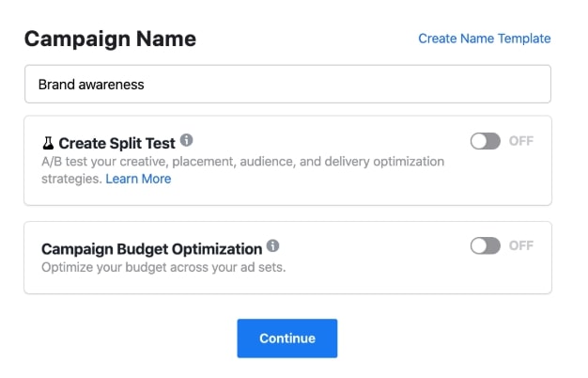Click the blue Continue button

(287, 339)
